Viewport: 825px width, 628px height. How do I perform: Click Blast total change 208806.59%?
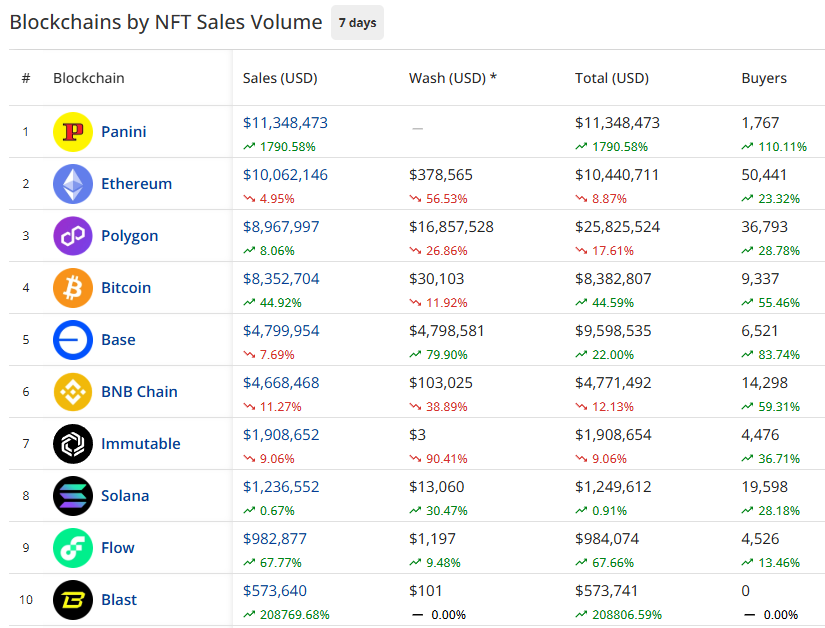point(618,615)
